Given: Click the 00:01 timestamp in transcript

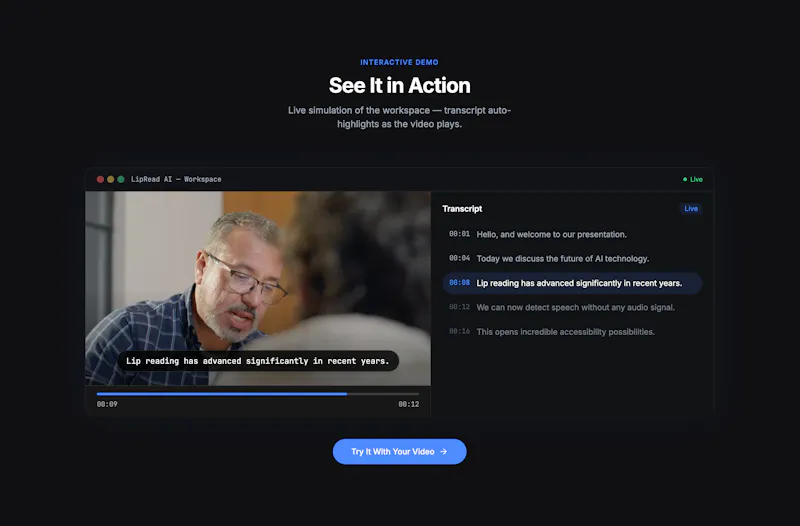Looking at the screenshot, I should coord(459,234).
